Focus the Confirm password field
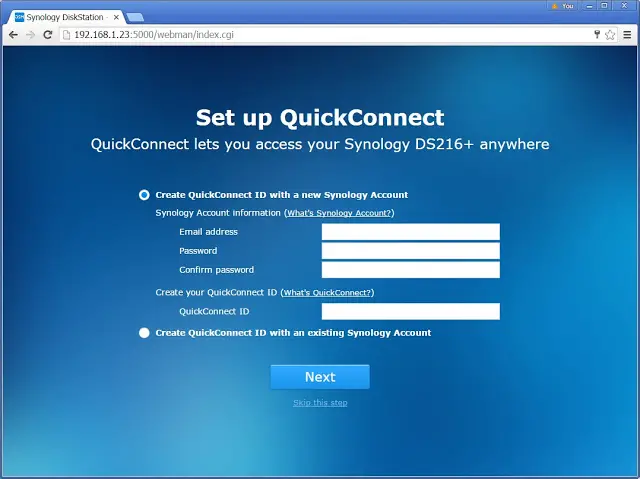This screenshot has height=479, width=640. click(x=411, y=270)
